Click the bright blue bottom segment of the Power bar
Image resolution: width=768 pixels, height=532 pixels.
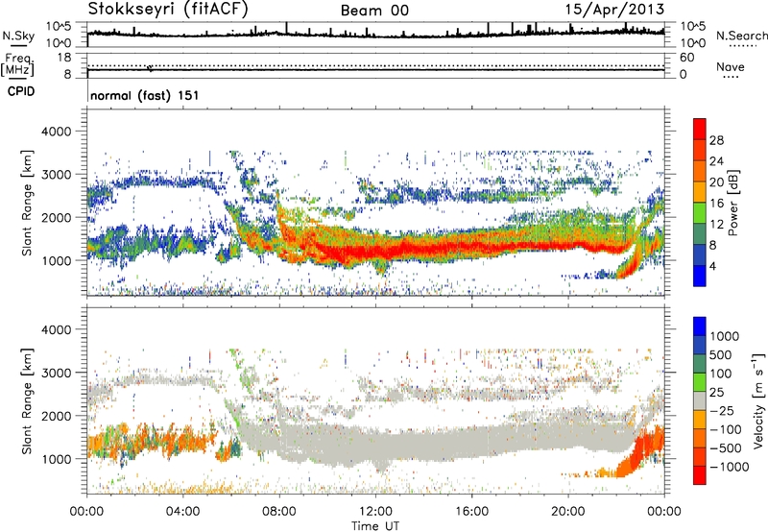coord(700,276)
